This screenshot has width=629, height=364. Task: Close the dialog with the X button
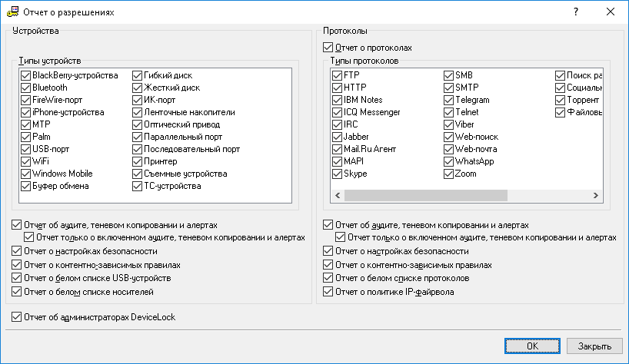coord(610,12)
